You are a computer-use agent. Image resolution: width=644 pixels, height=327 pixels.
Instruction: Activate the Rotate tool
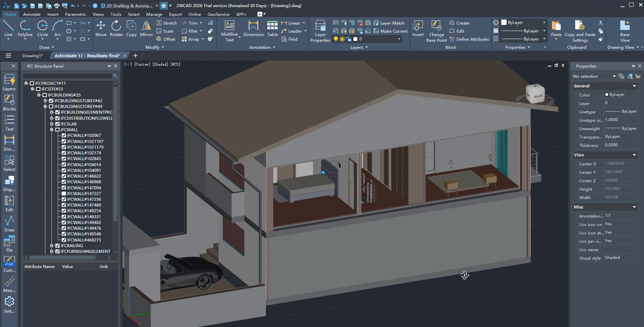tap(116, 28)
